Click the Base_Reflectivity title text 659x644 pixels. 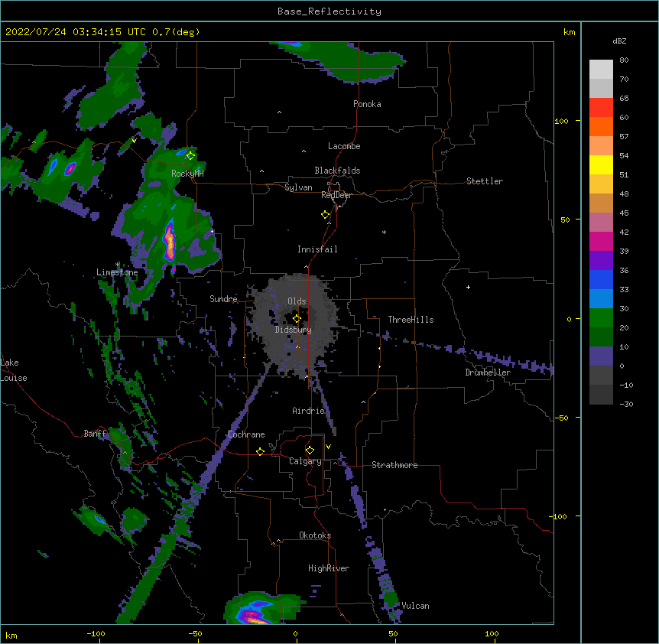point(329,11)
